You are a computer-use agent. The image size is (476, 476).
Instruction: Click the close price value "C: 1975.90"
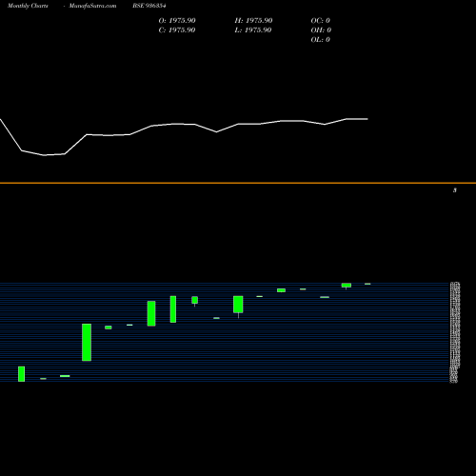[x=177, y=30]
